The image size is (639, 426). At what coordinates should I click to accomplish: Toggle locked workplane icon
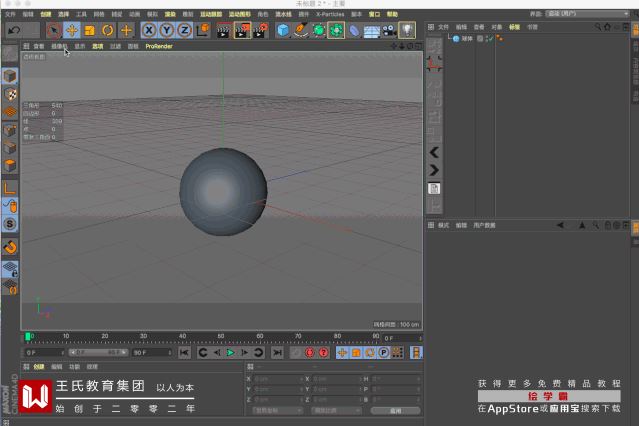(x=10, y=269)
